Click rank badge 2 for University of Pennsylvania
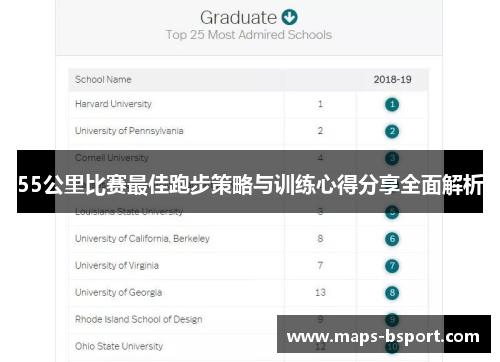500x362 pixels. [392, 131]
